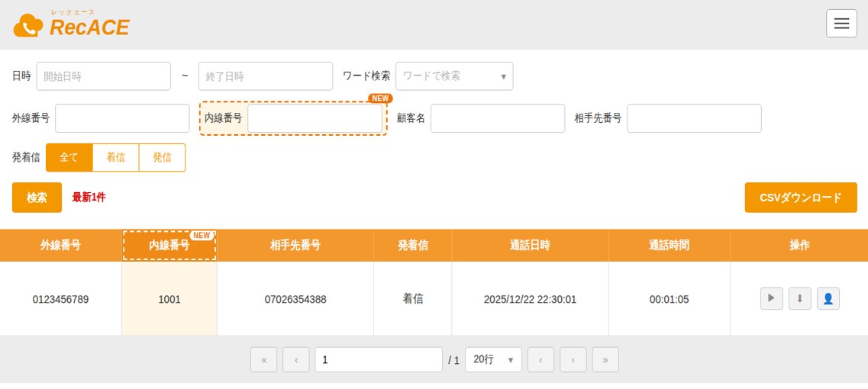Open the 20行 rows-per-page dropdown

click(493, 360)
